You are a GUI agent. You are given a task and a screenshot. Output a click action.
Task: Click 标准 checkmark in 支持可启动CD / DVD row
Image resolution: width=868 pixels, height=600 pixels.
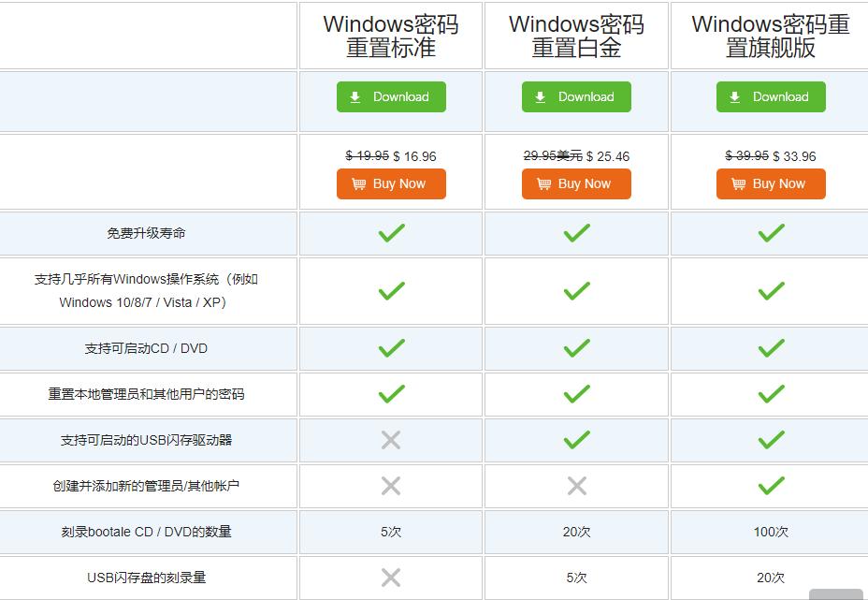click(x=391, y=348)
